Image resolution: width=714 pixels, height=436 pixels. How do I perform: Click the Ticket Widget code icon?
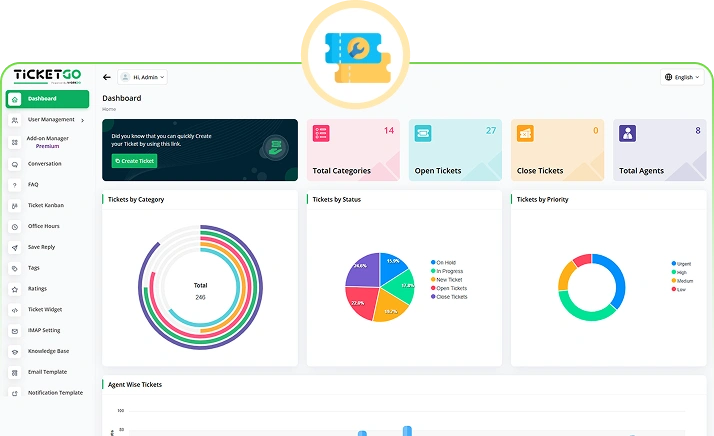15,310
